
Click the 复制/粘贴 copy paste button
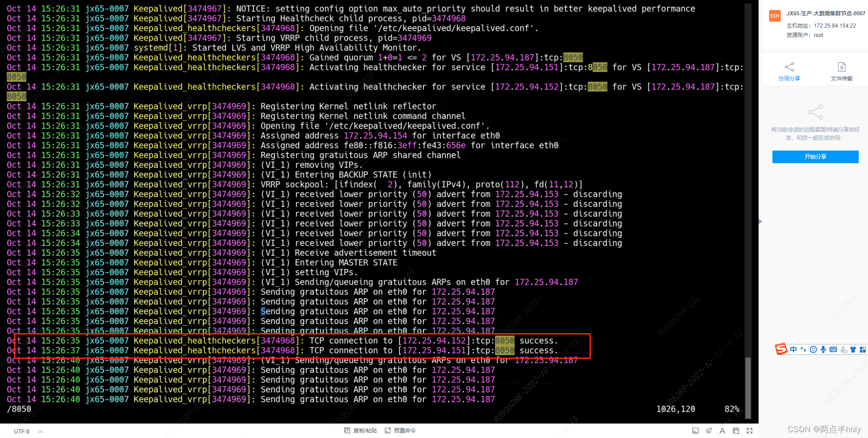point(360,430)
